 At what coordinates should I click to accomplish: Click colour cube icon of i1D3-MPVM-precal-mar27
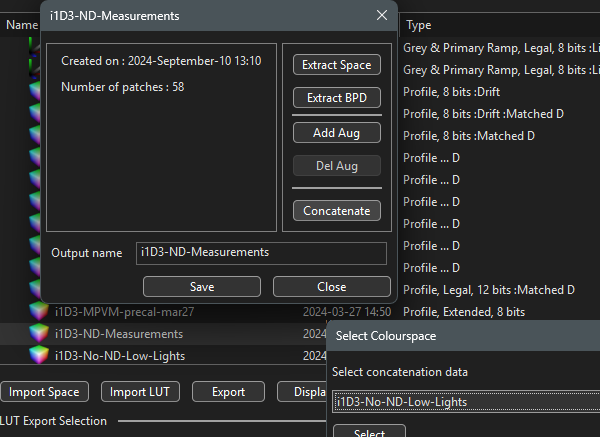(39, 311)
